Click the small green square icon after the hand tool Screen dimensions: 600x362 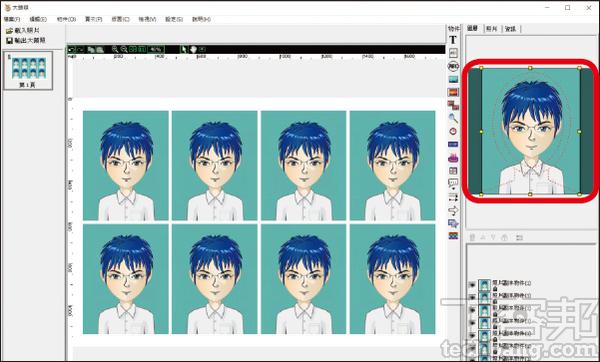click(202, 49)
